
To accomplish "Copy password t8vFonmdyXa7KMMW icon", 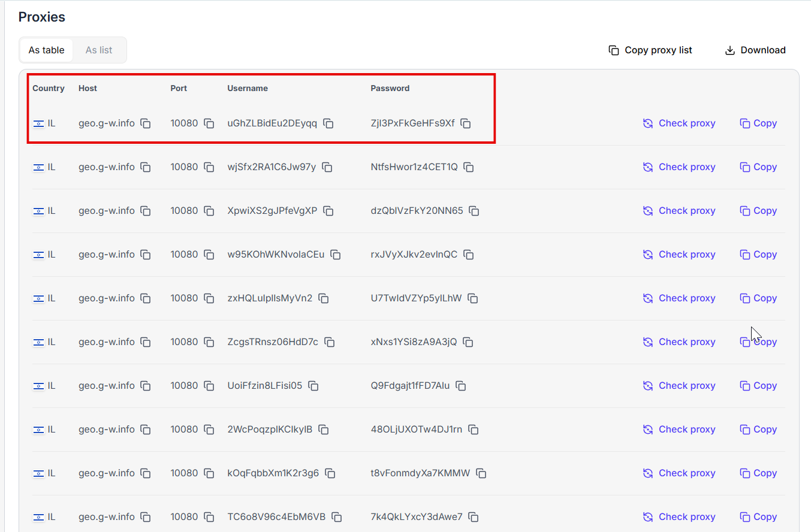I will 481,473.
